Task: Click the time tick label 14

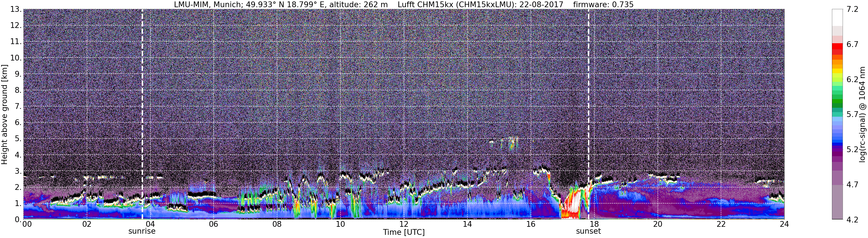Action: coord(467,224)
